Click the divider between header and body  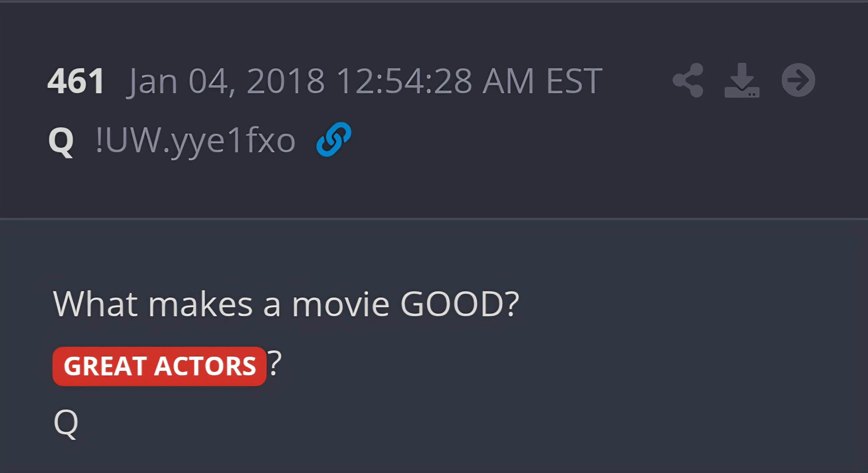click(x=434, y=219)
